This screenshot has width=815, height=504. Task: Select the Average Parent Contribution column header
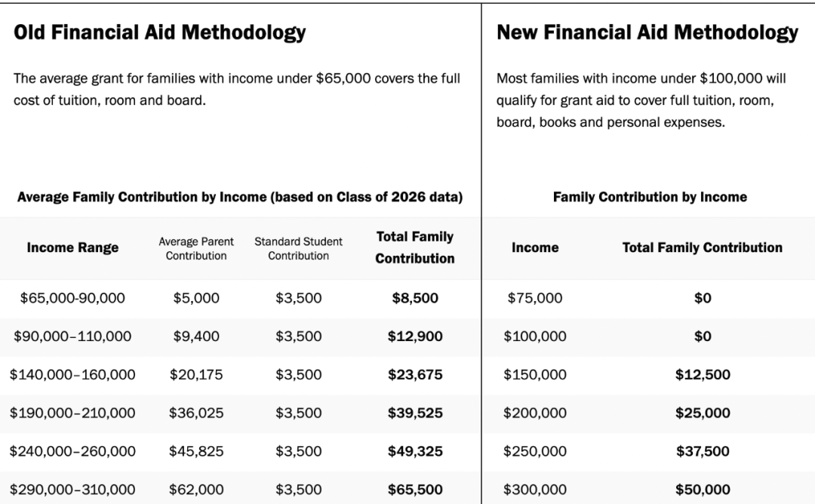[196, 248]
